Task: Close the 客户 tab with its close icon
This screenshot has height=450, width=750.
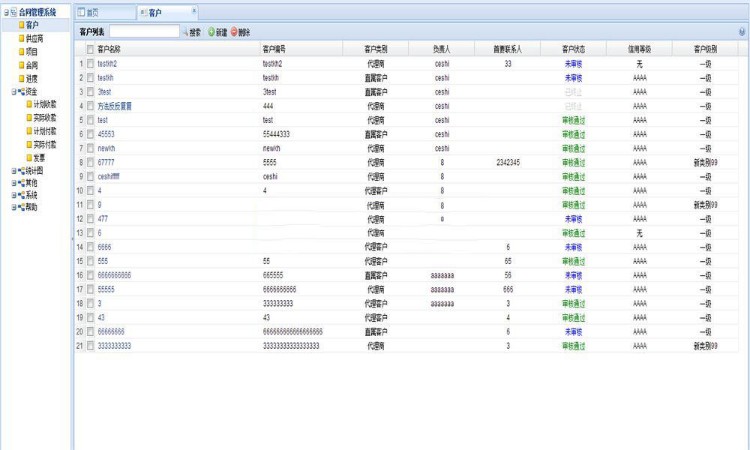Action: pyautogui.click(x=193, y=10)
